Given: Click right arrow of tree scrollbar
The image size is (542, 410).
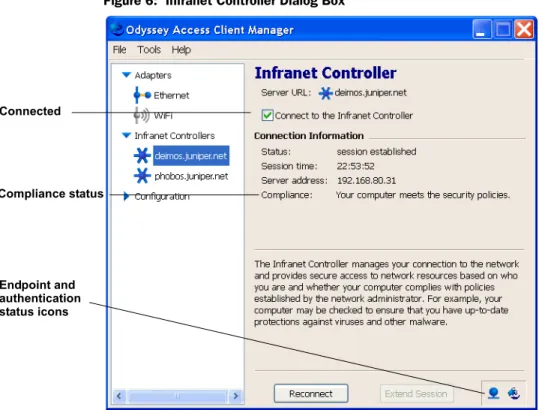Looking at the screenshot, I should [x=236, y=395].
